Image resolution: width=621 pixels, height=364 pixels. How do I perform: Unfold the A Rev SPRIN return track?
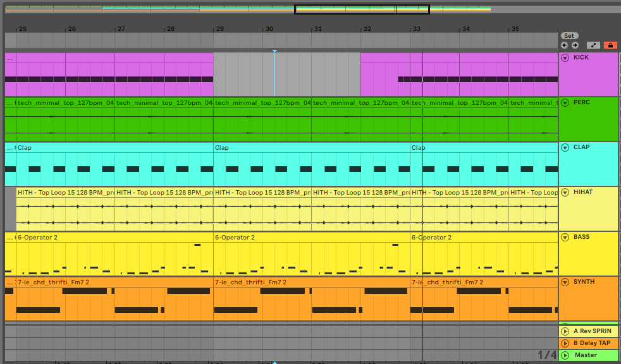[x=565, y=331]
